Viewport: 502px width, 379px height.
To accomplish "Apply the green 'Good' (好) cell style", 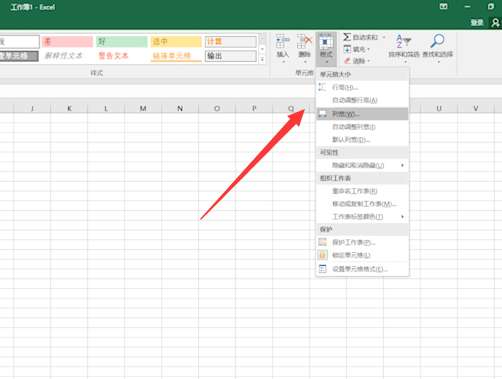I will (121, 41).
